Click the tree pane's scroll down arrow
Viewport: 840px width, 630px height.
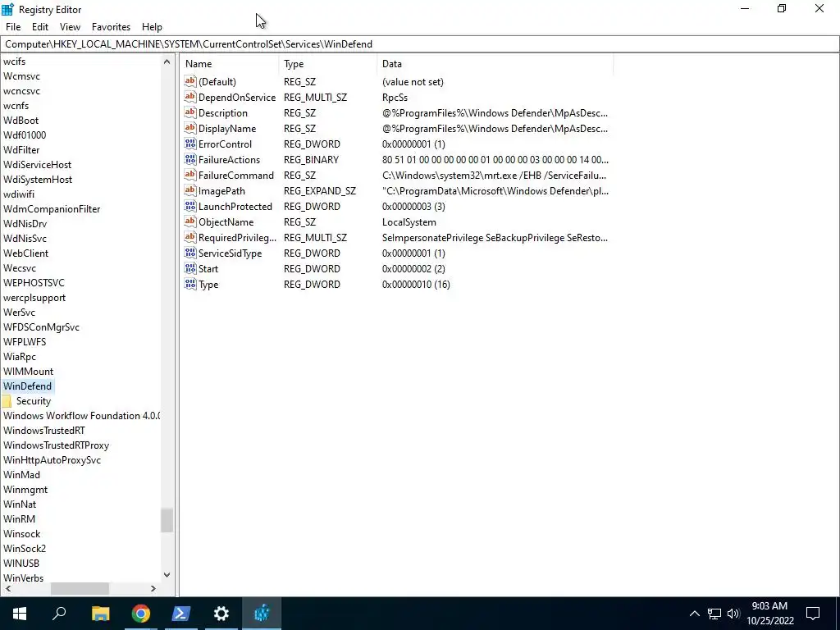[x=167, y=575]
